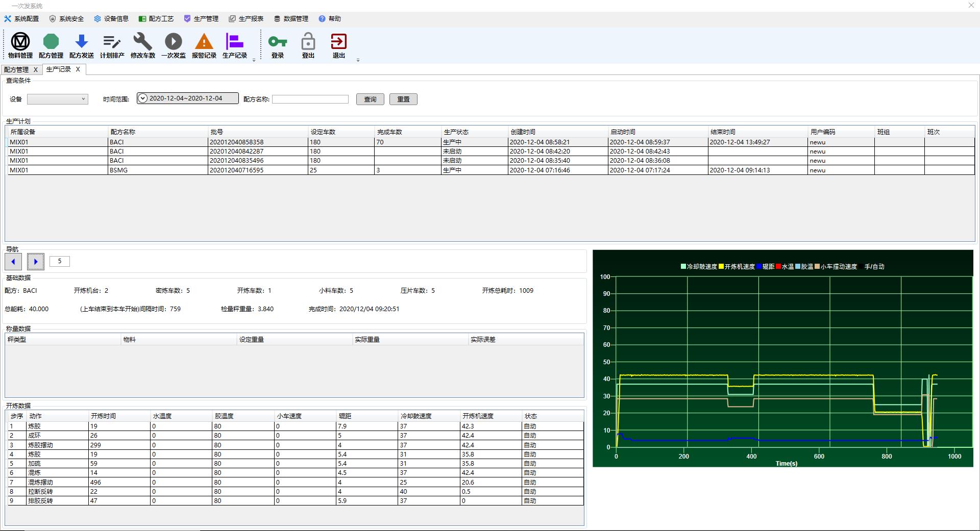Select batch 202012040842287 row
Image resolution: width=980 pixels, height=531 pixels.
pyautogui.click(x=491, y=151)
